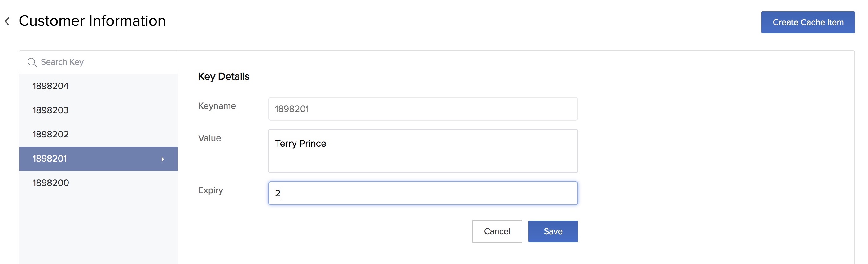868x264 pixels.
Task: Choose key 1898202 in the sidebar
Action: click(50, 134)
